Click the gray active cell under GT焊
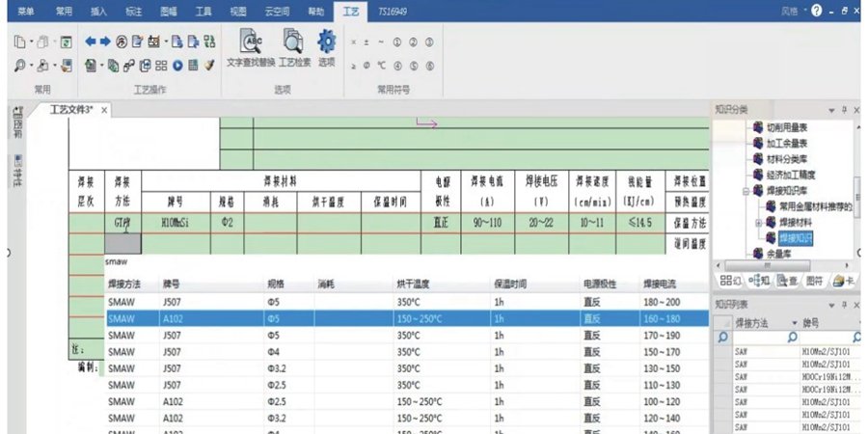This screenshot has height=434, width=868. click(122, 244)
